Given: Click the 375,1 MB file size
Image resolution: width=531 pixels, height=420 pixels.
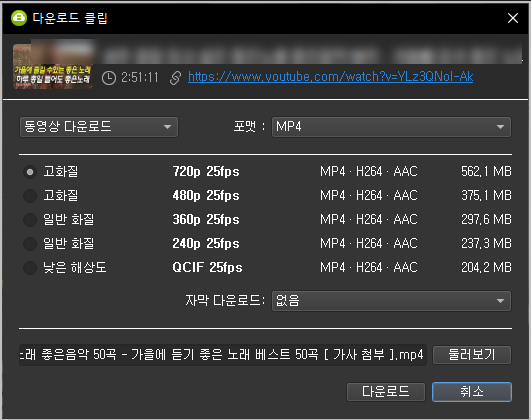Looking at the screenshot, I should click(x=486, y=195).
